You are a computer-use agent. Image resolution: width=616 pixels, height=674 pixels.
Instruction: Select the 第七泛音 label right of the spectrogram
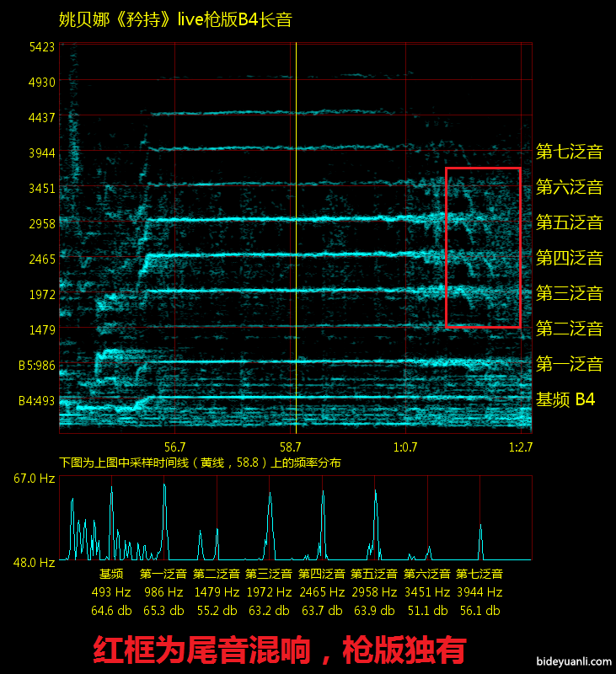(x=570, y=152)
